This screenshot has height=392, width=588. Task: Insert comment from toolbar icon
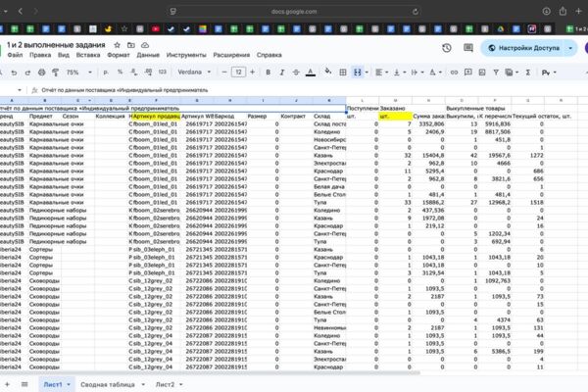click(x=468, y=72)
